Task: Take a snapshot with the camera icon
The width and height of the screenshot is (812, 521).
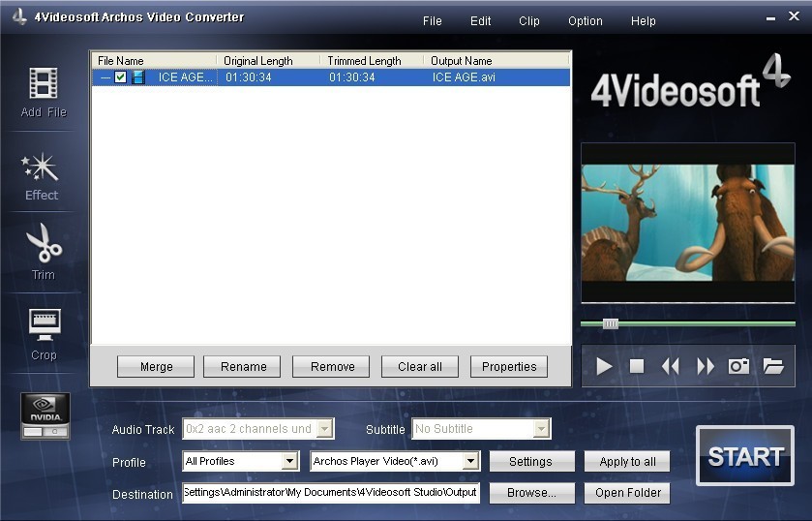Action: click(x=738, y=366)
